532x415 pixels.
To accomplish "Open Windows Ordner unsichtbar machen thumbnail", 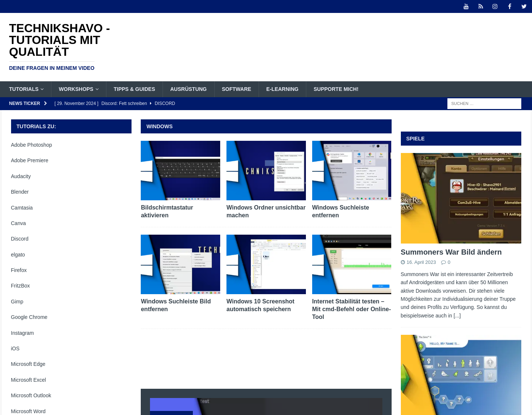I will pos(266,170).
